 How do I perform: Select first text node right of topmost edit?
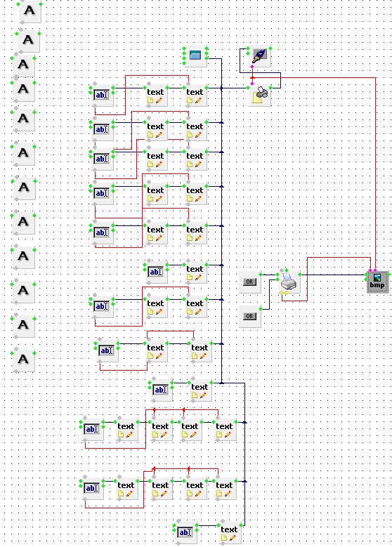coord(156,95)
